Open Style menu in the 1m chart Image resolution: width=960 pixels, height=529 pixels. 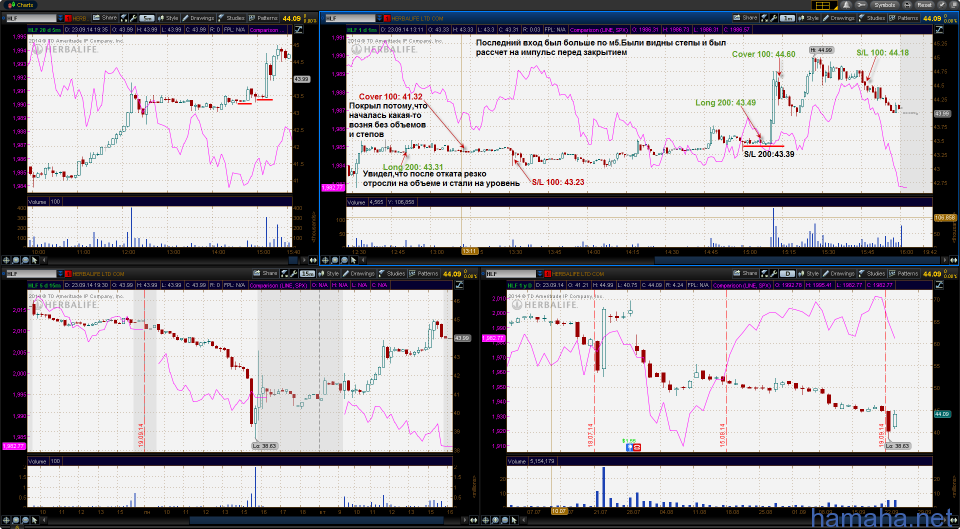click(809, 18)
